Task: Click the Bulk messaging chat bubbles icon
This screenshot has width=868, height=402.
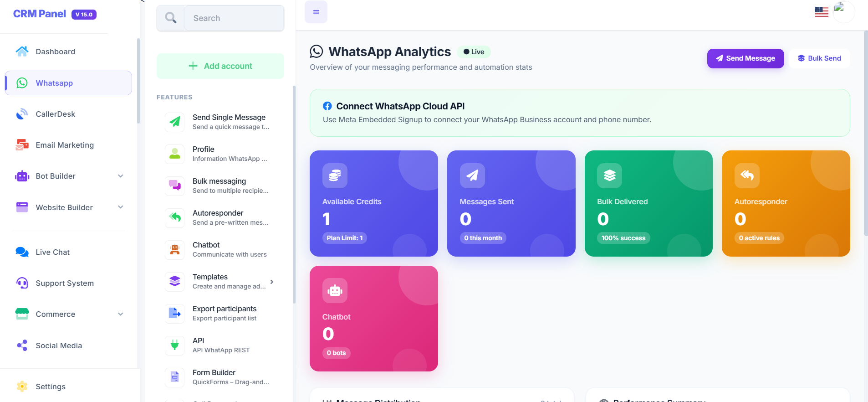Action: tap(175, 186)
